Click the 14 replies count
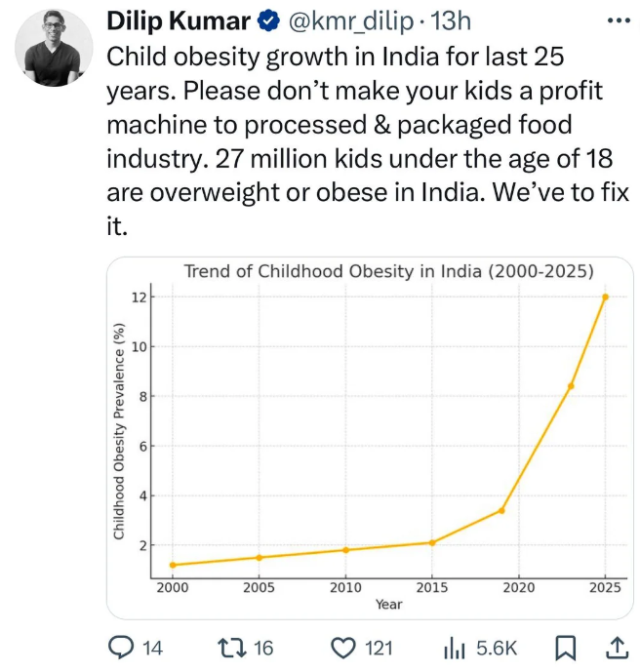The height and width of the screenshot is (672, 640). point(152,648)
